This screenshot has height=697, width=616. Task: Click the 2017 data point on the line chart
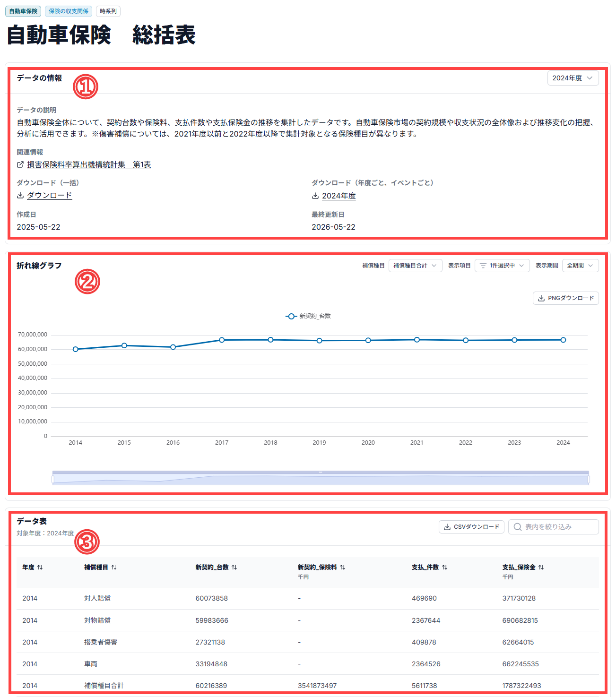[222, 340]
